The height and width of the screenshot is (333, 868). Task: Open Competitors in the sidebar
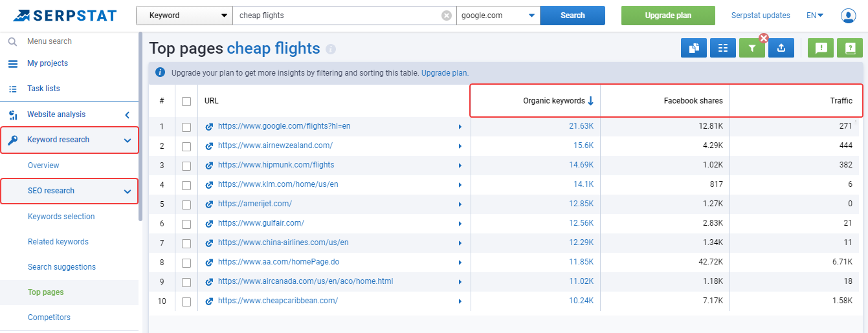pos(49,317)
